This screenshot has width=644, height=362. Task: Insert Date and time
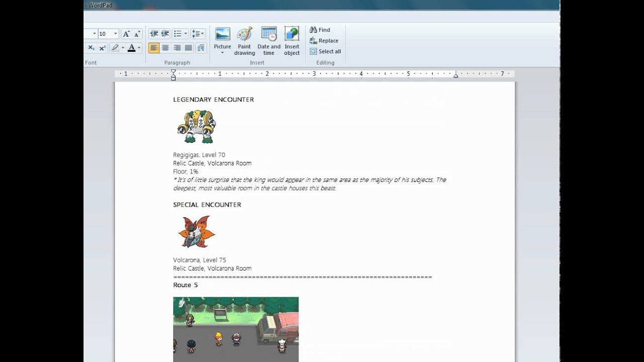point(269,41)
